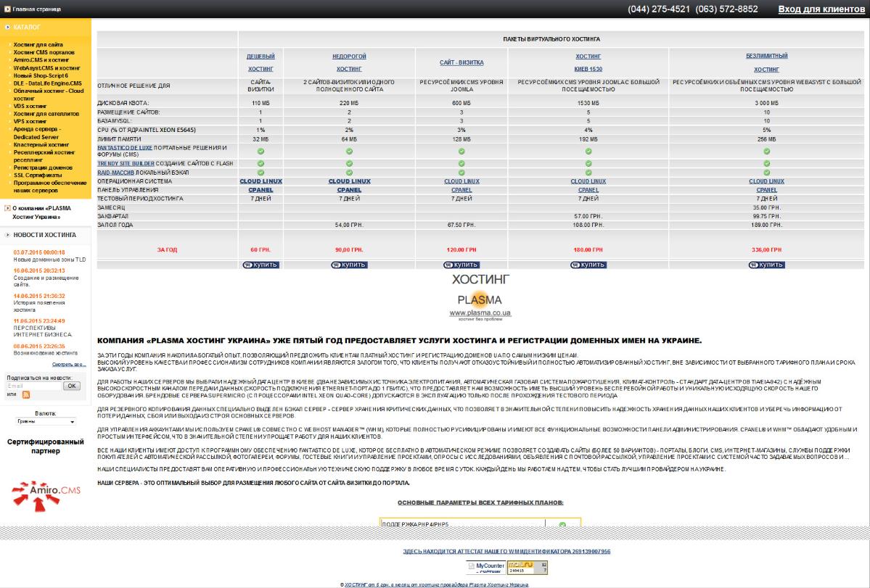Open Реселлерский хостинг реселлинг item
Screen dimensions: 870x588
(44, 156)
